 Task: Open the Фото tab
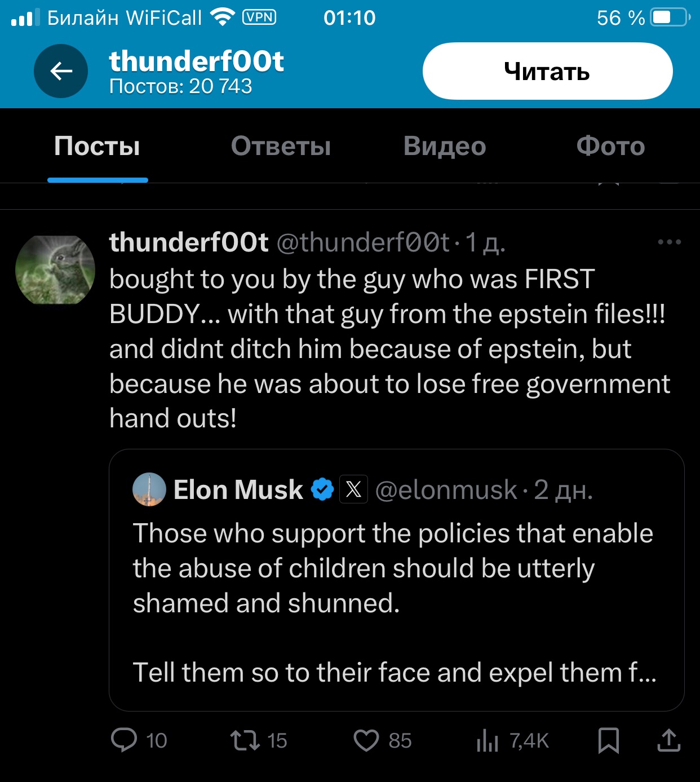(x=610, y=146)
